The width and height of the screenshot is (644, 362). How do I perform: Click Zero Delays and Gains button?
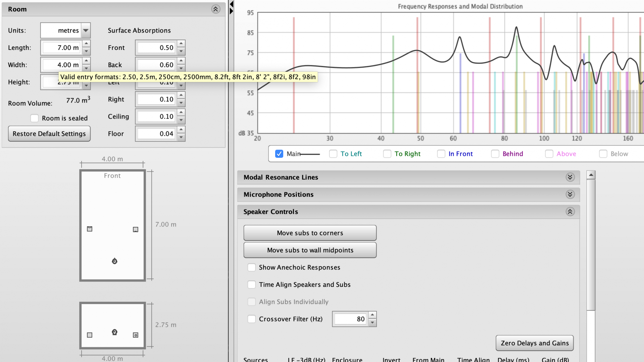pyautogui.click(x=534, y=343)
